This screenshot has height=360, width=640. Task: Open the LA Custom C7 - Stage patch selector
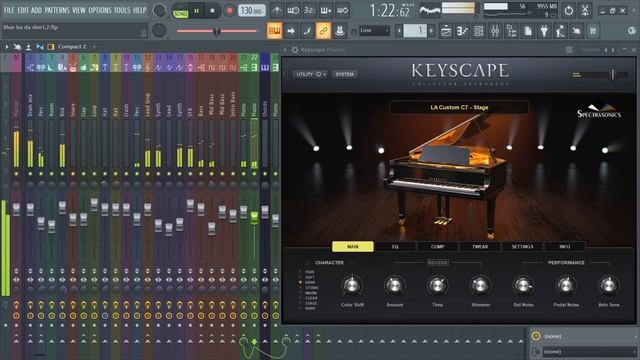[459, 108]
